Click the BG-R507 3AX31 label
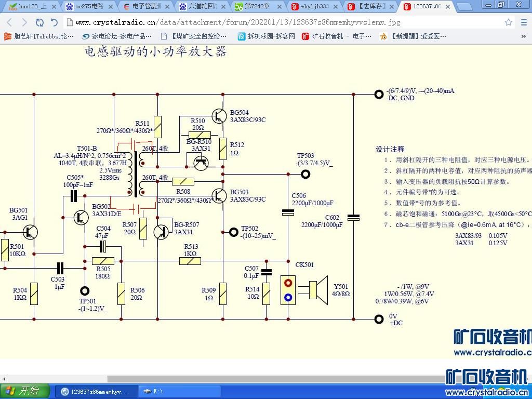The height and width of the screenshot is (399, 532). pos(187,229)
